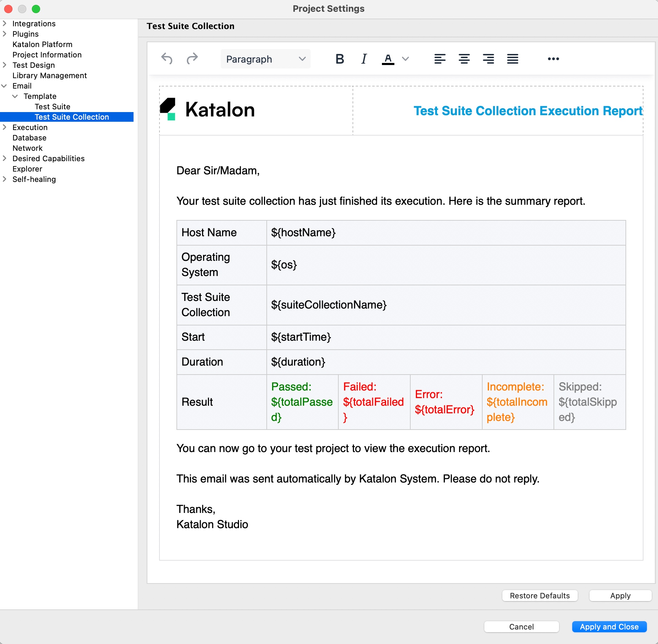Select Katalon Platform in settings tree

coord(42,44)
